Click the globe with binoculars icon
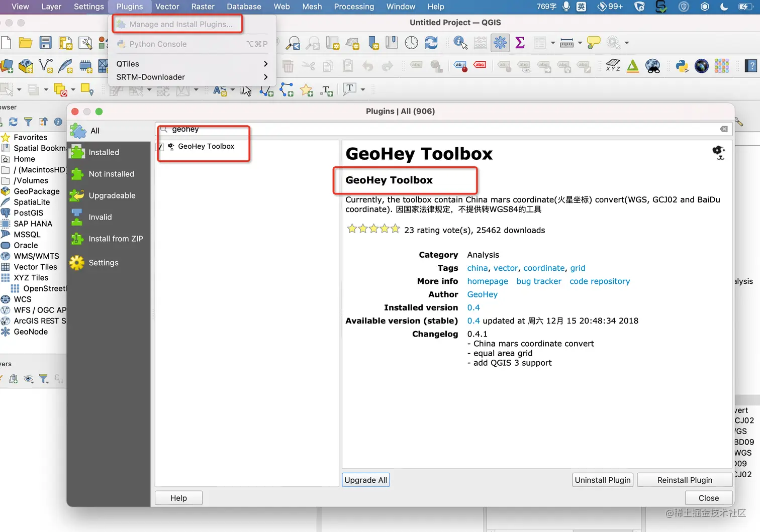The image size is (760, 532). pos(653,66)
